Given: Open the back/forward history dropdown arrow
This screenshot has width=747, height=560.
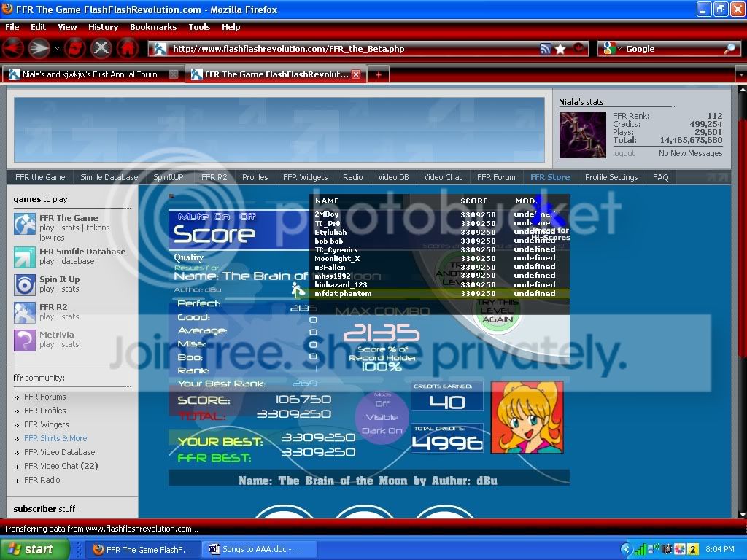Looking at the screenshot, I should [x=56, y=49].
